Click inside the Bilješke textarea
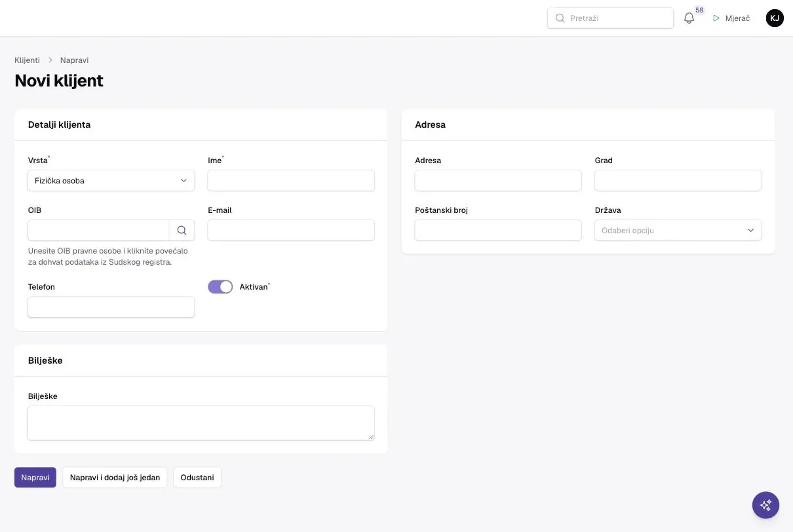This screenshot has width=793, height=532. coord(201,423)
